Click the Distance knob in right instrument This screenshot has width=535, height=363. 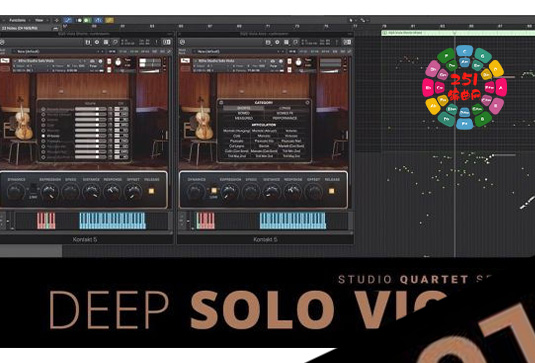(272, 192)
